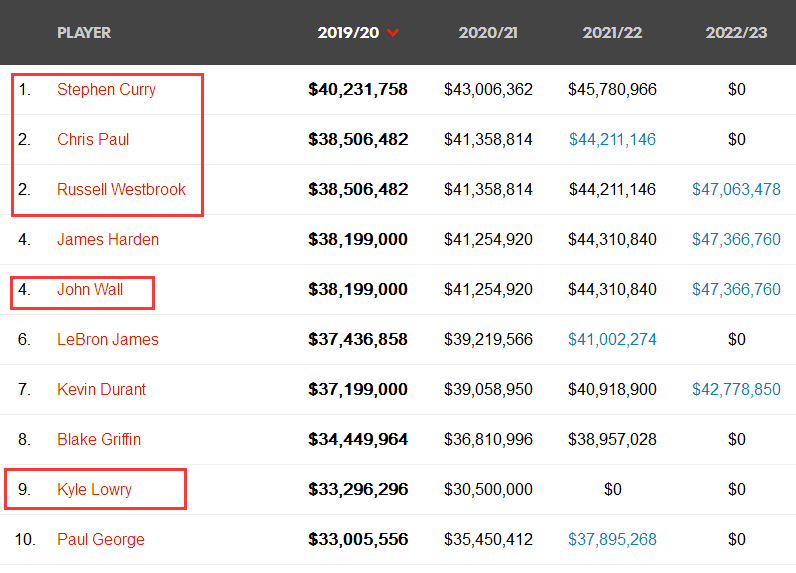
Task: Click LeBron's blue $41,002,274 salary
Action: click(612, 339)
